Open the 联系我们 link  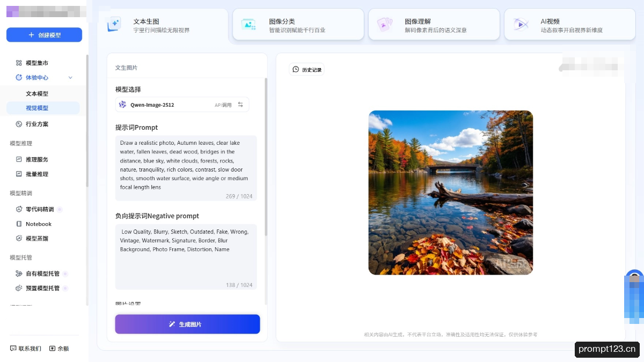pyautogui.click(x=25, y=349)
